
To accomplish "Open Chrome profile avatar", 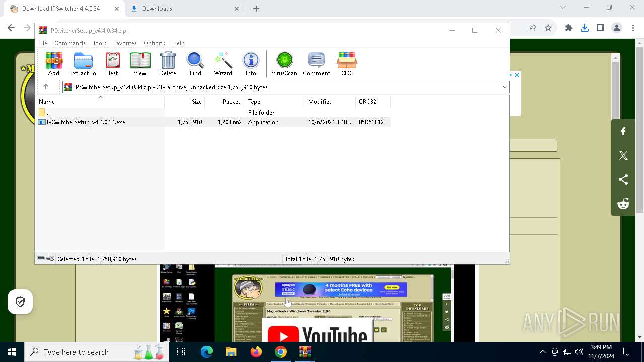I will [617, 28].
